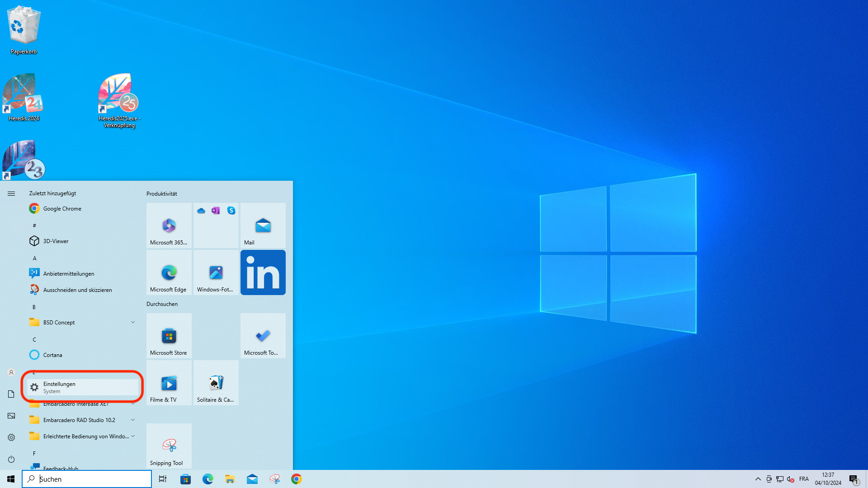
Task: Select the highlighted Einstellungen entry
Action: point(82,387)
